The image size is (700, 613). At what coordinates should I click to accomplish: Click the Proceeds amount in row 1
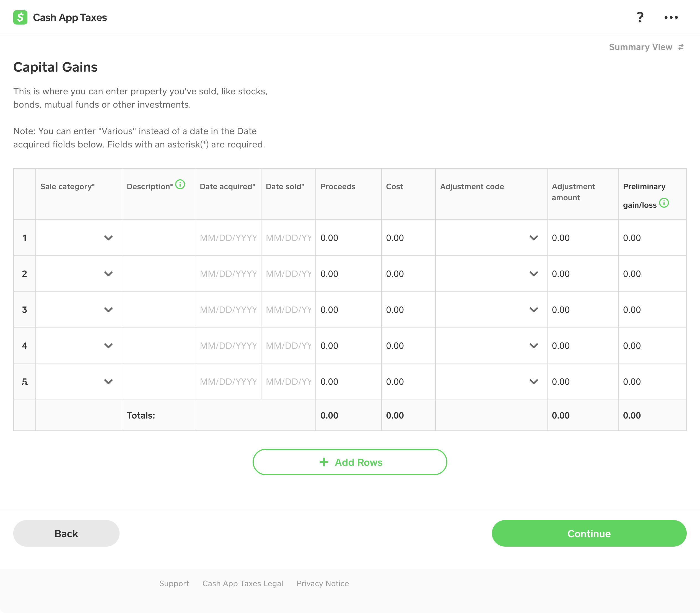point(348,238)
